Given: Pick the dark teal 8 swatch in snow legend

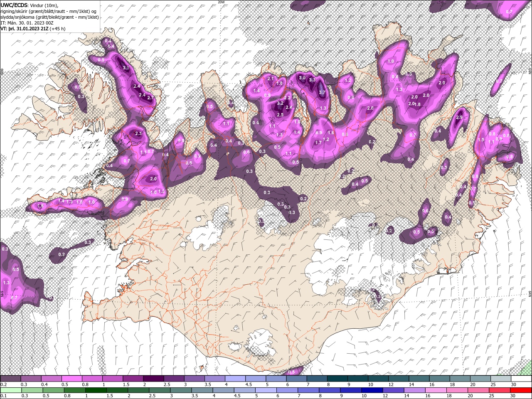Looking at the screenshot, I should point(337,378).
